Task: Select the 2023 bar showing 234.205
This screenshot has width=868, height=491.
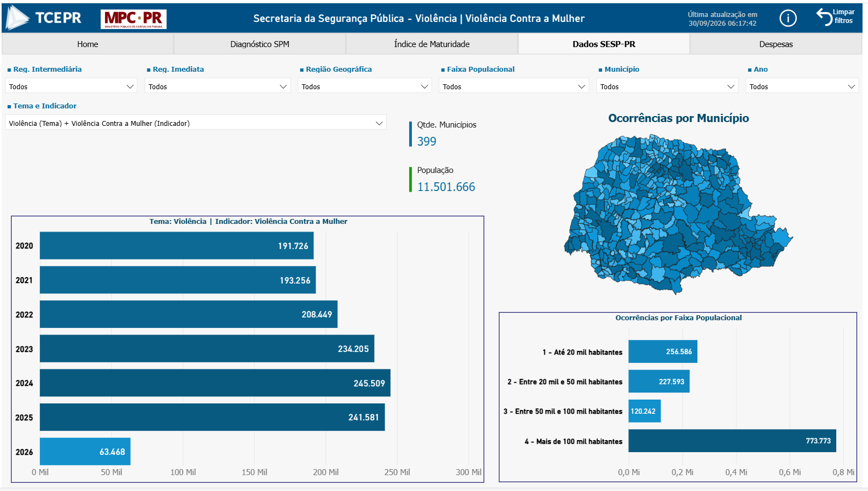Action: (x=207, y=349)
